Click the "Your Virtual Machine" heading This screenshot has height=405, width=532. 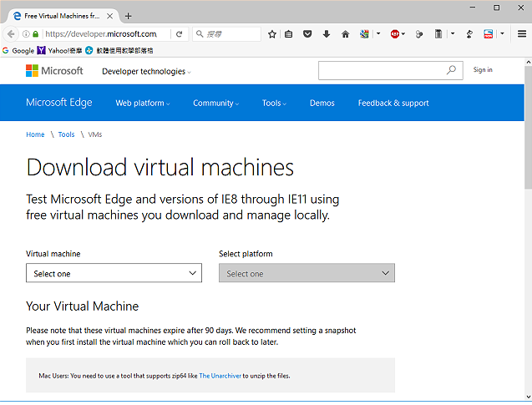coord(83,306)
